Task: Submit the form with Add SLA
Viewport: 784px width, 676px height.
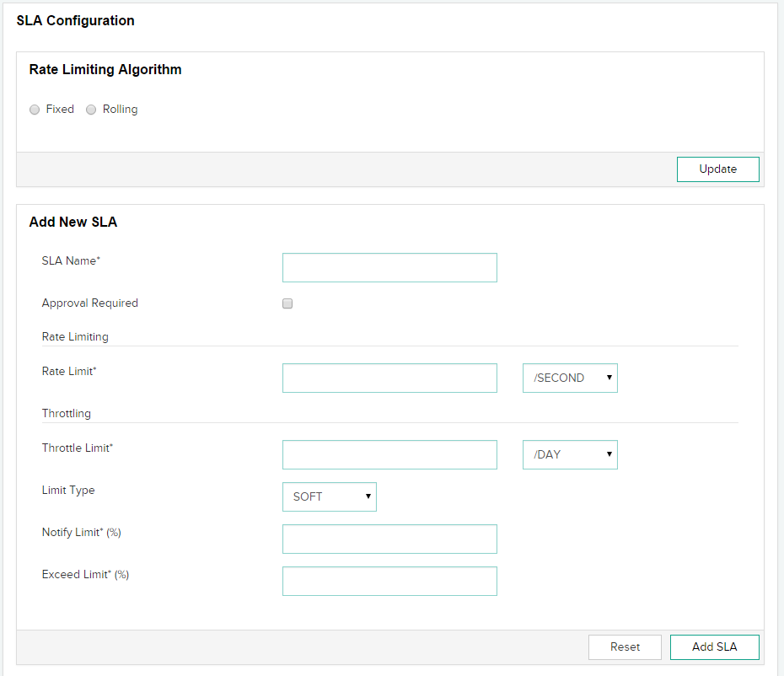Action: tap(714, 647)
